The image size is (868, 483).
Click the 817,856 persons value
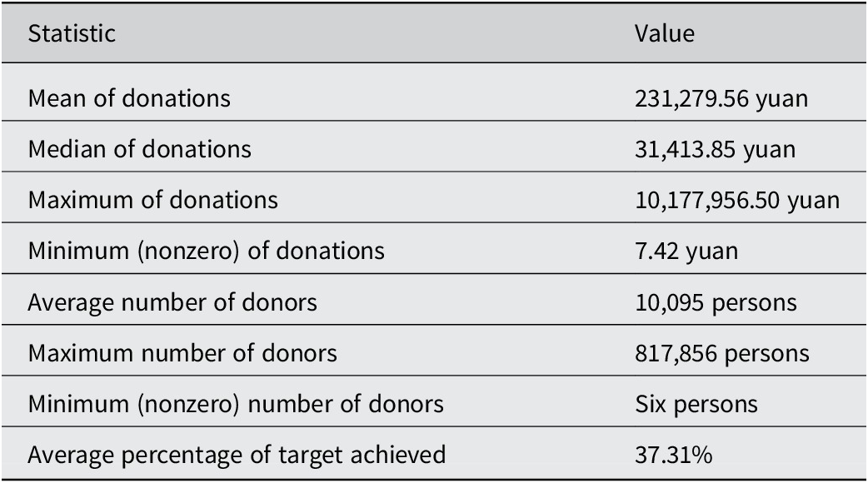(x=722, y=355)
